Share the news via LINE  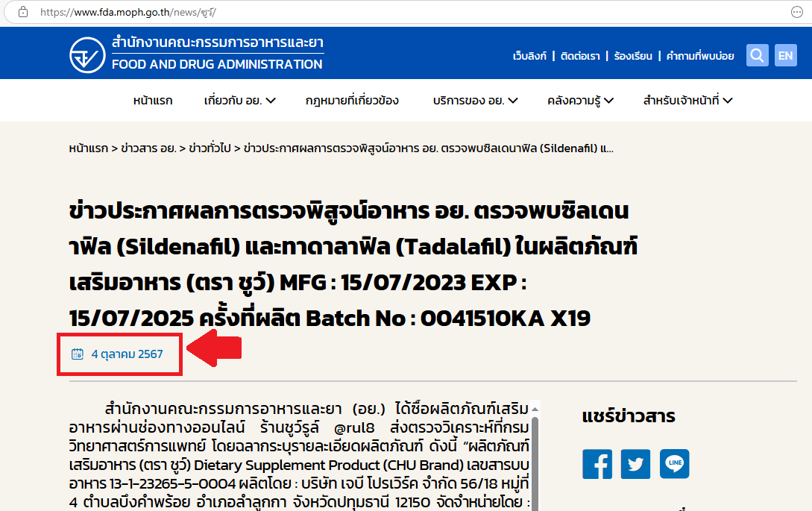(674, 464)
